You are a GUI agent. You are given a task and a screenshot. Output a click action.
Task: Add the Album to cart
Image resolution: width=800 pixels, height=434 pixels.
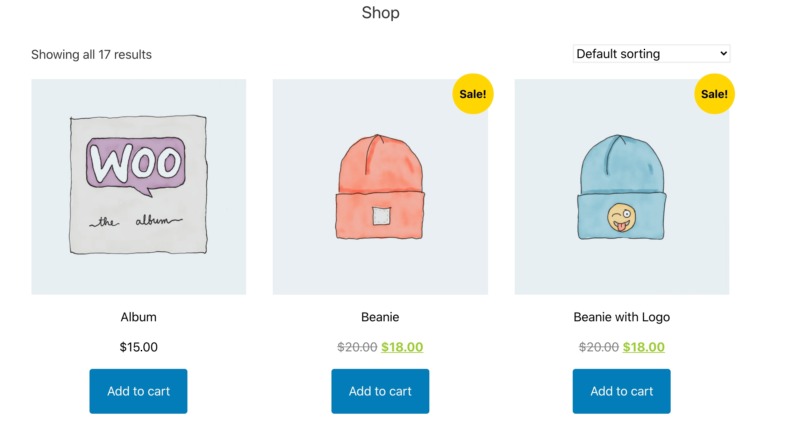coord(138,391)
